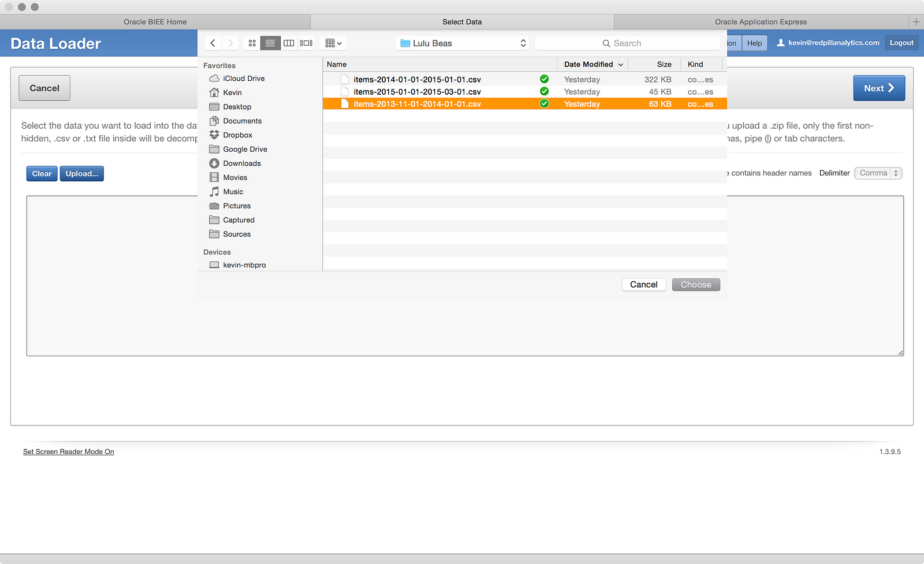Switch file dialog to column view
The width and height of the screenshot is (924, 564).
pos(289,43)
